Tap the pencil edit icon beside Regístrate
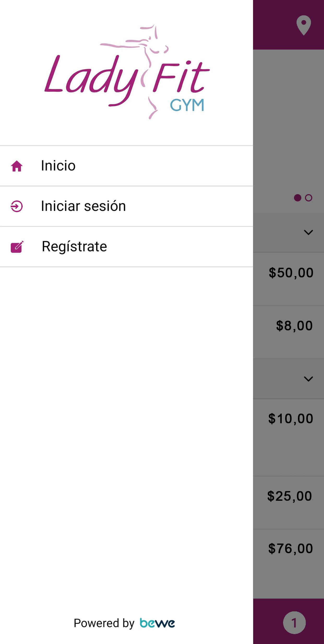This screenshot has width=324, height=644. (17, 247)
